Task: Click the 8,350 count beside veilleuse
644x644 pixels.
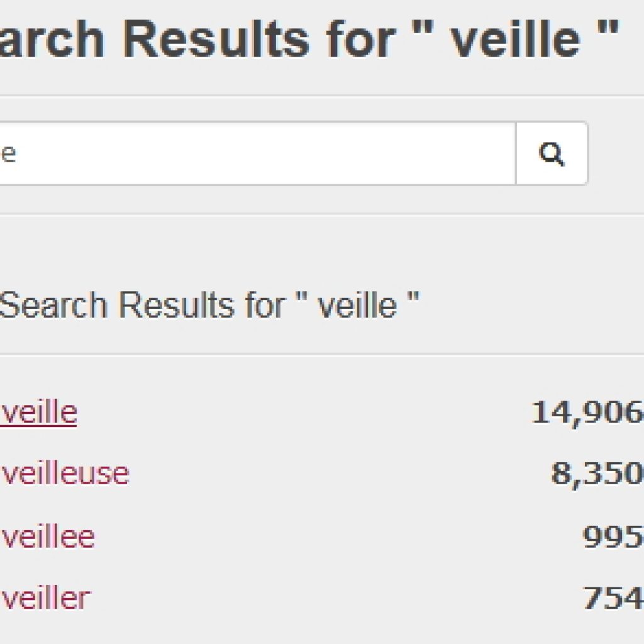Action: (597, 474)
